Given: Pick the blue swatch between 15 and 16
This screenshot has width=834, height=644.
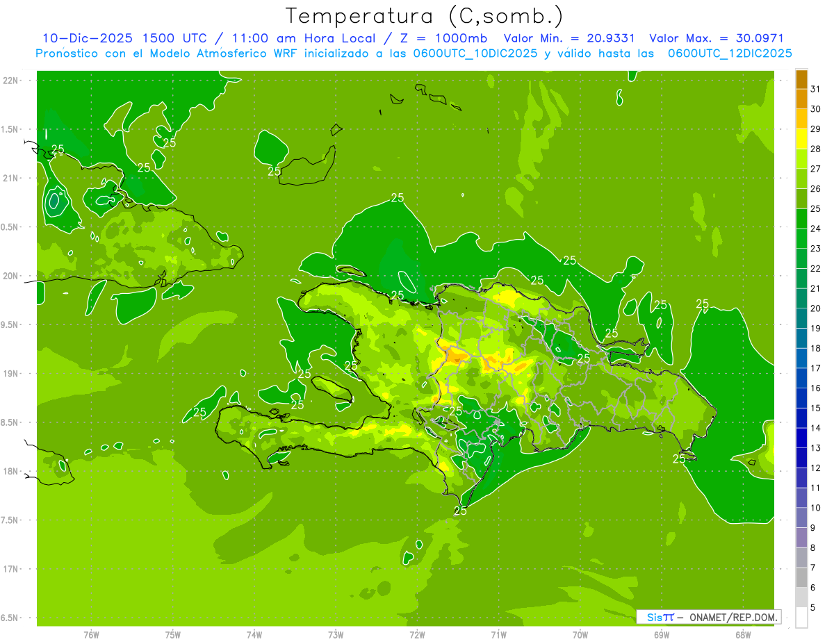Looking at the screenshot, I should pyautogui.click(x=801, y=398).
